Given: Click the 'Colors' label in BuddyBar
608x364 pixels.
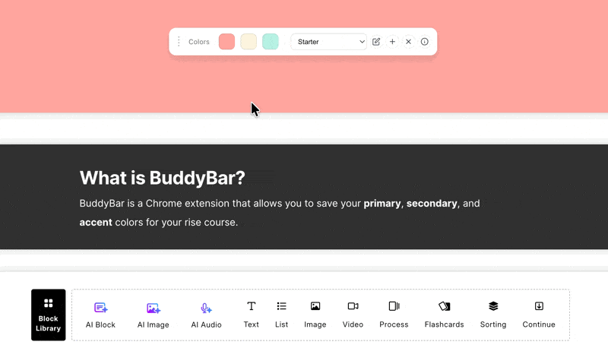Looking at the screenshot, I should (x=199, y=42).
